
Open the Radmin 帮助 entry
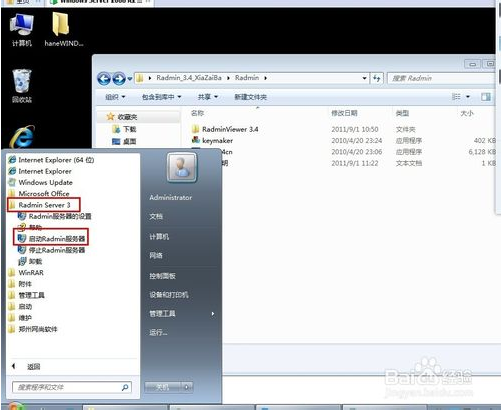(x=31, y=227)
